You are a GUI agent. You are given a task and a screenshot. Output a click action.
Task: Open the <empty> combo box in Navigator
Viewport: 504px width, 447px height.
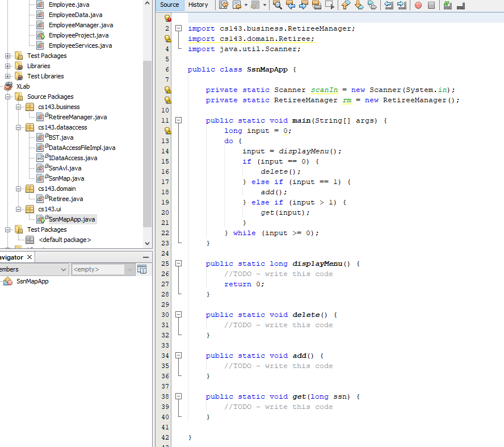102,269
